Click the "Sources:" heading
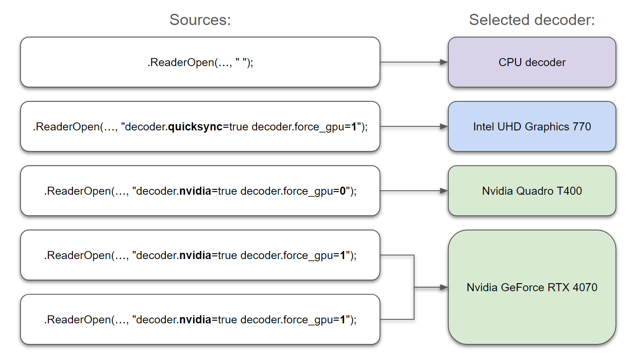 click(x=200, y=20)
